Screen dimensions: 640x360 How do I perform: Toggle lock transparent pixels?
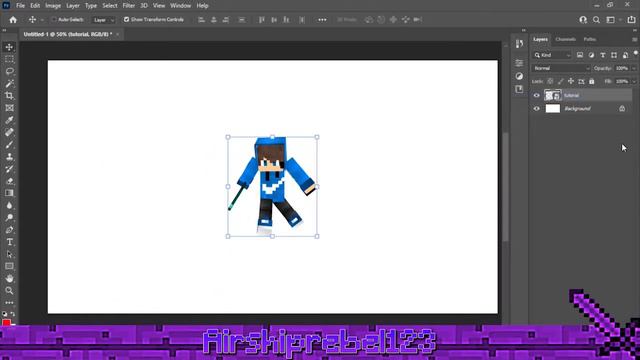[550, 82]
